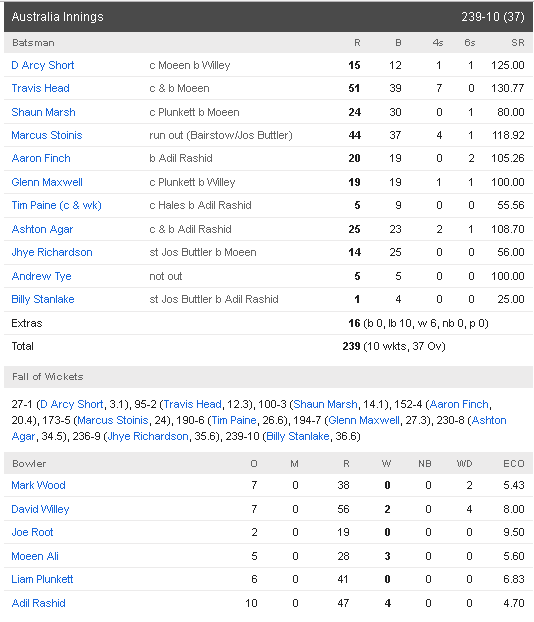Screen dimensions: 534x622
Task: Click the Australia Innings header bar
Action: (x=268, y=17)
